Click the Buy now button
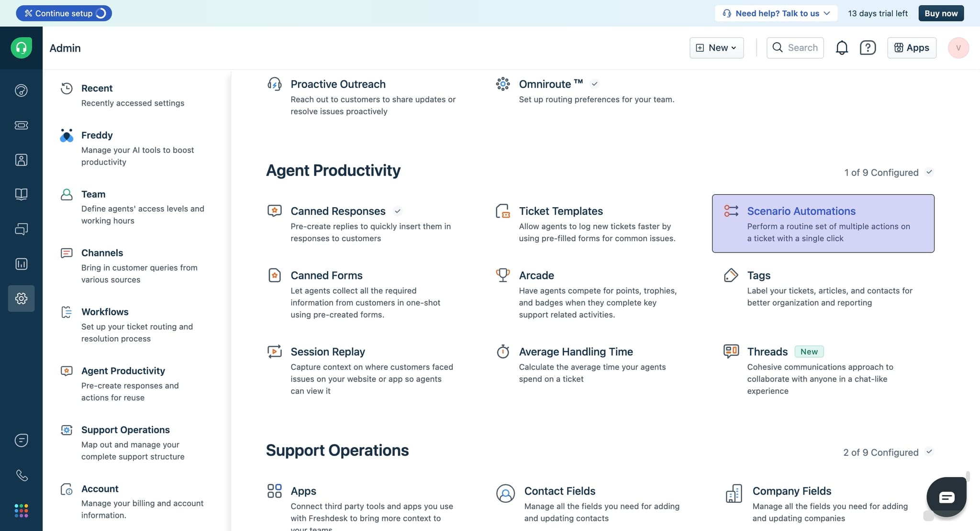980x531 pixels. tap(941, 13)
